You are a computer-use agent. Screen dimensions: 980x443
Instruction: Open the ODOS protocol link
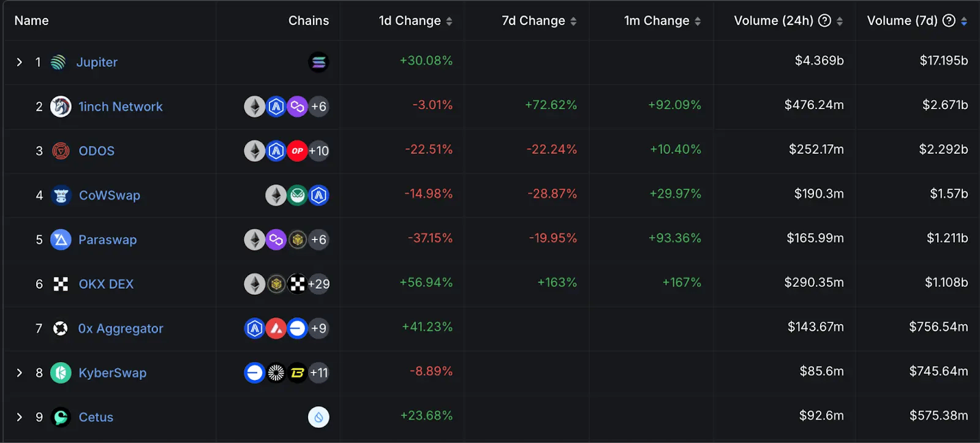click(96, 151)
